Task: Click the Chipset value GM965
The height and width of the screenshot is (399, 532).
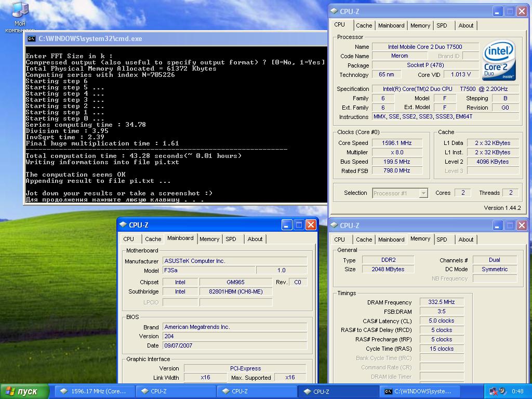Action: tap(235, 282)
